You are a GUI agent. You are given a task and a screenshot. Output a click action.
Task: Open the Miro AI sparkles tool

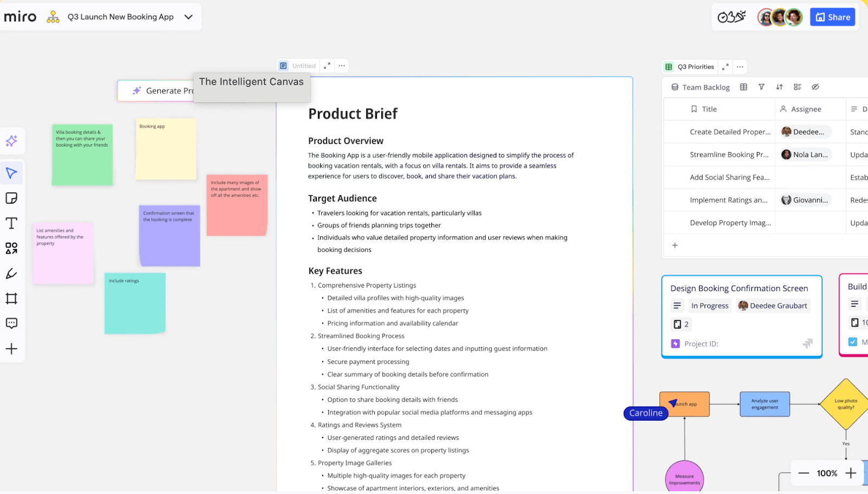tap(12, 141)
